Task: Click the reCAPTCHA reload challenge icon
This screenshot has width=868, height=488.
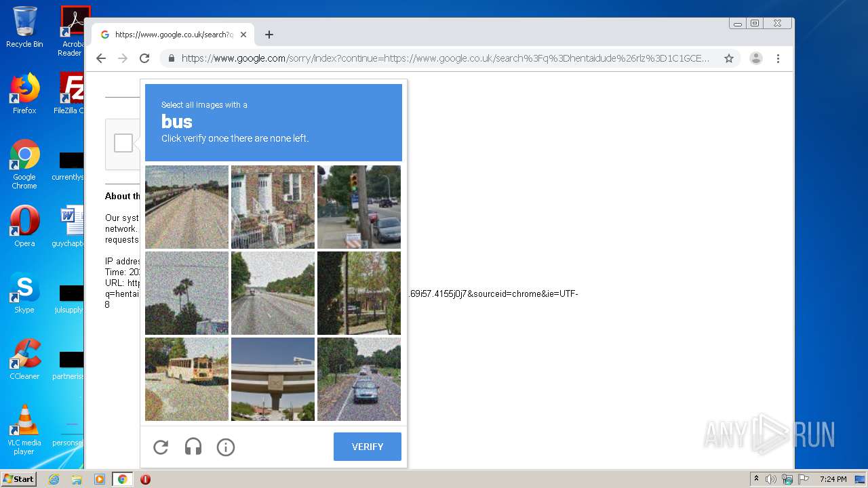Action: (x=161, y=447)
